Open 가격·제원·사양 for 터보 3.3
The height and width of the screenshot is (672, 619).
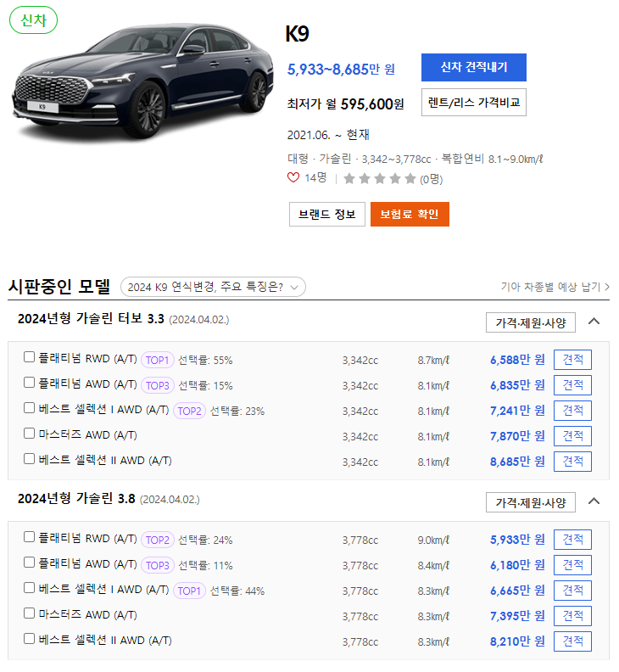coord(530,322)
